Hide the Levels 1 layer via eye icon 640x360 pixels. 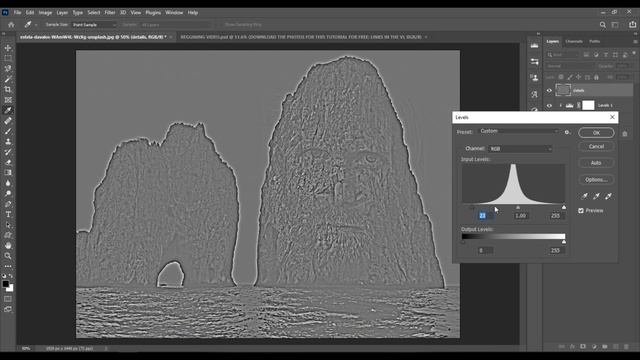[x=549, y=105]
